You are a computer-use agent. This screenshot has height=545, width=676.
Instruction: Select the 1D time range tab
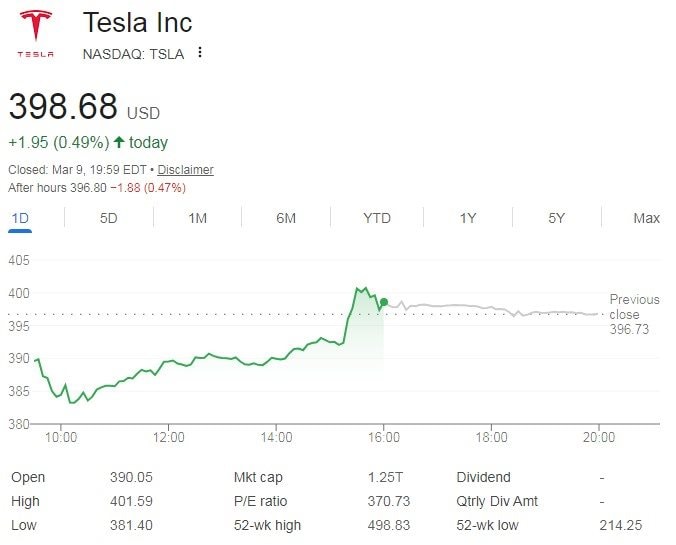[x=20, y=218]
